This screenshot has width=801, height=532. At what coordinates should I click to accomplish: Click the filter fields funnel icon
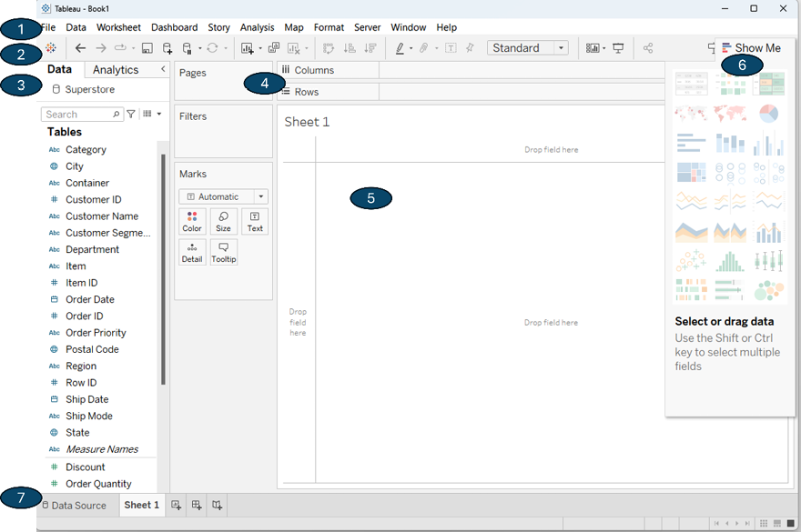click(x=131, y=115)
